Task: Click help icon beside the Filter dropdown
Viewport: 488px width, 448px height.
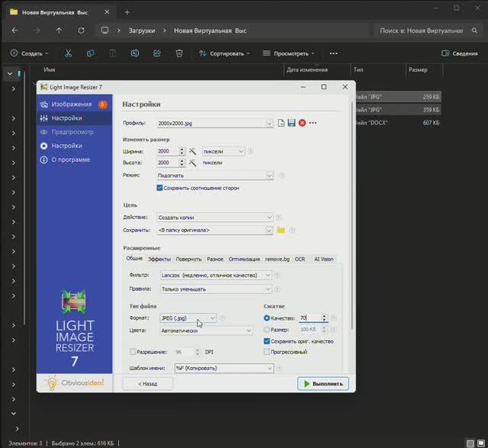Action: pos(277,275)
